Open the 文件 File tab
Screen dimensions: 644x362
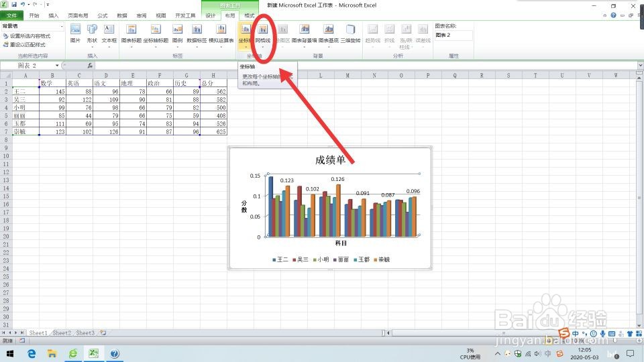(11, 15)
